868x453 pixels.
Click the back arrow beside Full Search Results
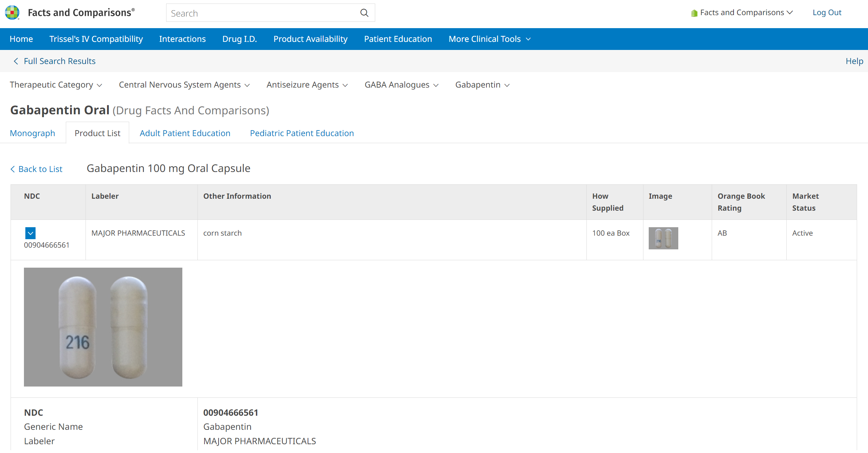(x=16, y=61)
